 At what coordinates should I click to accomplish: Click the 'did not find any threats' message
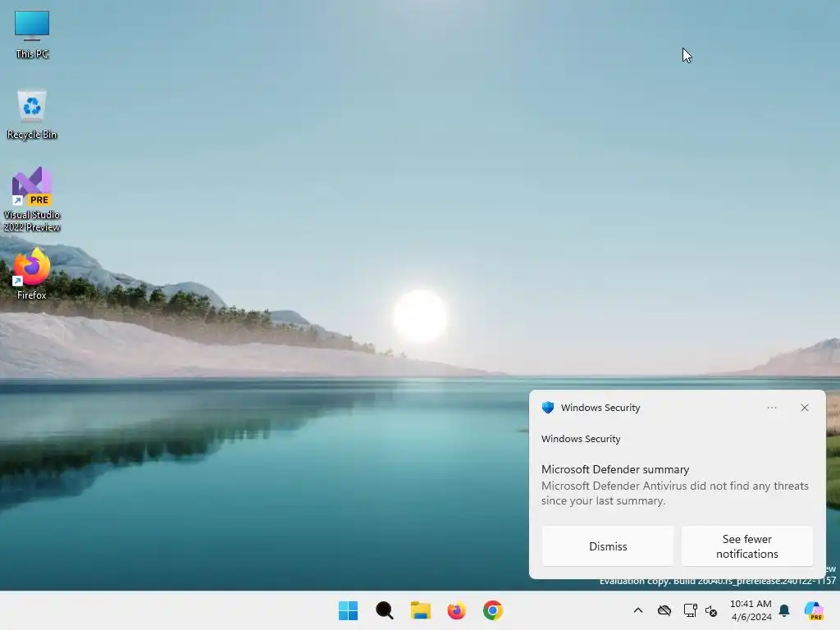tap(675, 493)
